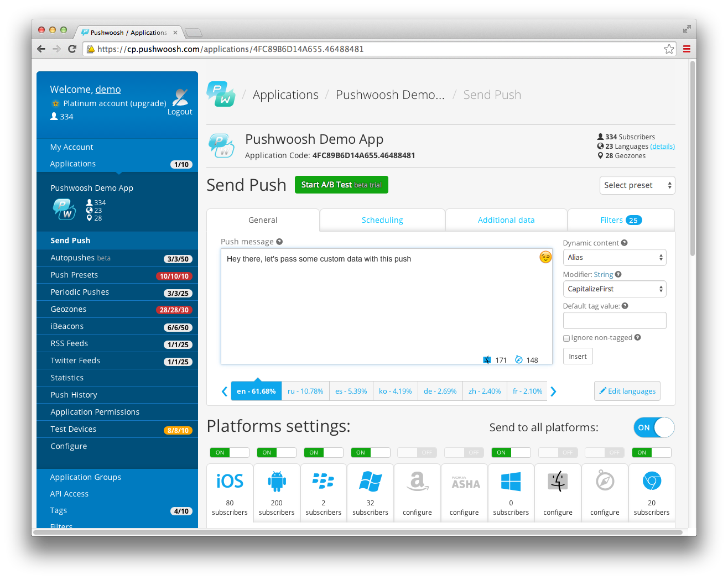Image resolution: width=728 pixels, height=580 pixels.
Task: Toggle the Send to all platforms switch
Action: 654,427
